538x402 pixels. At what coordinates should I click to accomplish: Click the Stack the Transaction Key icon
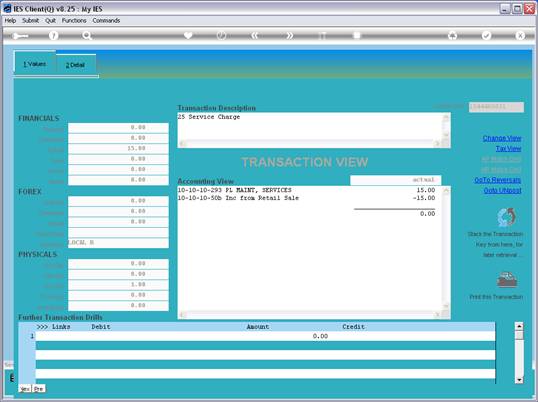click(506, 217)
